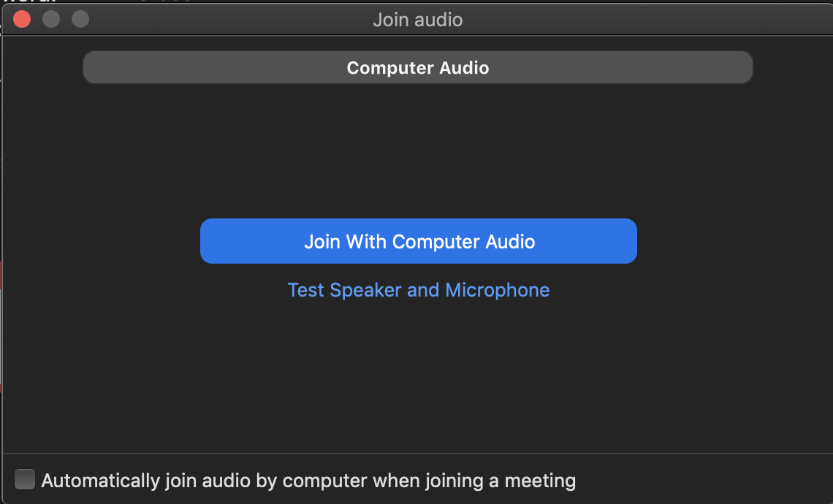
Task: Click the blue Test Speaker and Microphone text
Action: [419, 290]
